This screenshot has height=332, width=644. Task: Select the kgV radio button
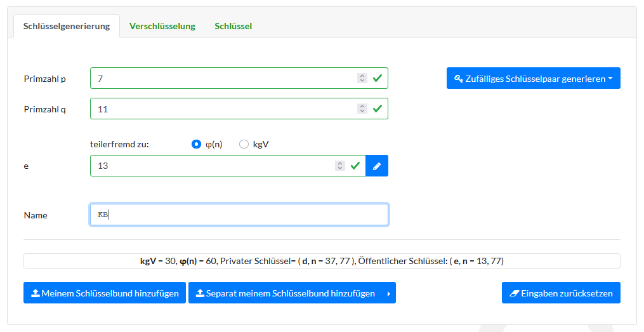click(x=244, y=144)
